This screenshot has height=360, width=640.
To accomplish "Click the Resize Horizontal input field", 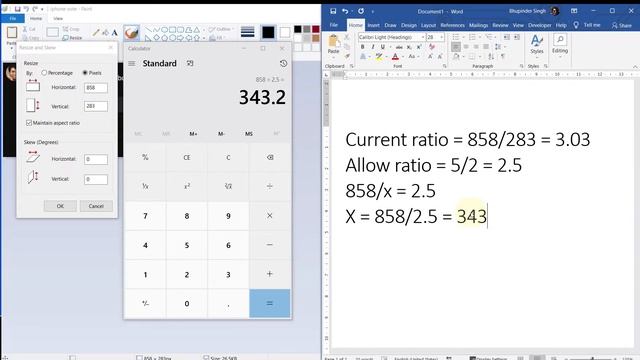I will [x=96, y=88].
